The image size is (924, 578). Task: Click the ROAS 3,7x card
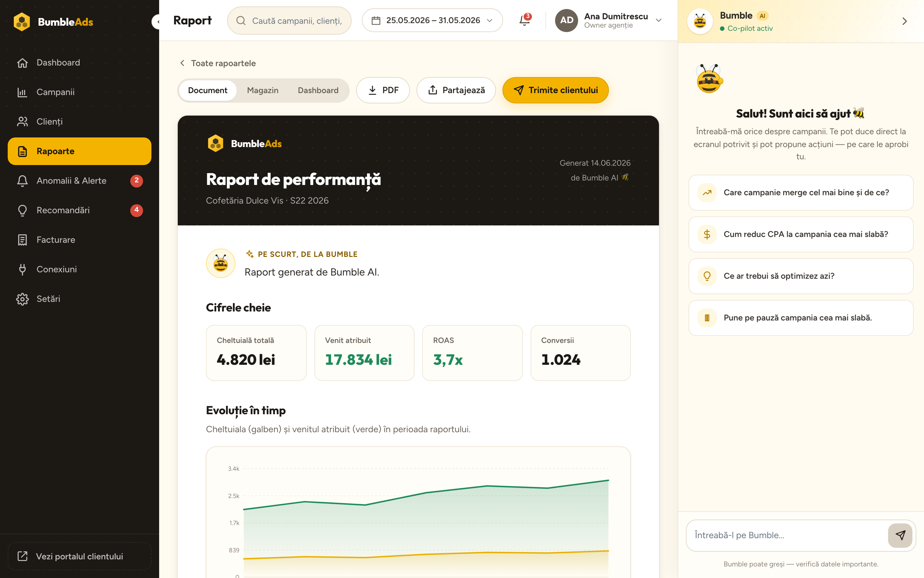click(472, 353)
